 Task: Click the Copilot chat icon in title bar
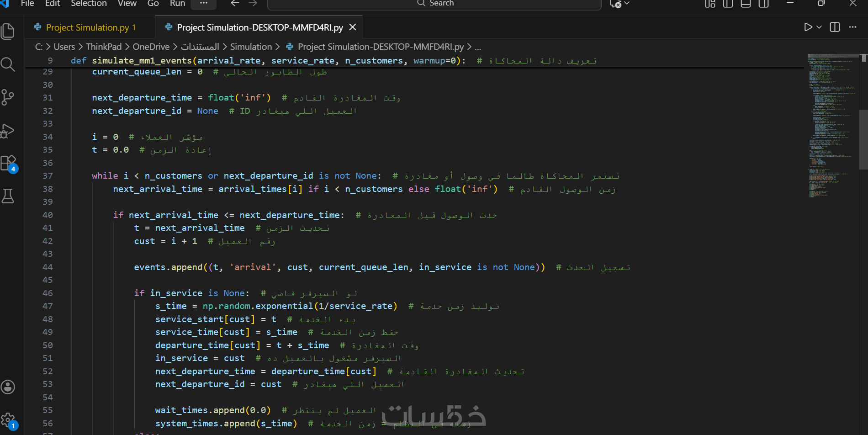pos(615,4)
